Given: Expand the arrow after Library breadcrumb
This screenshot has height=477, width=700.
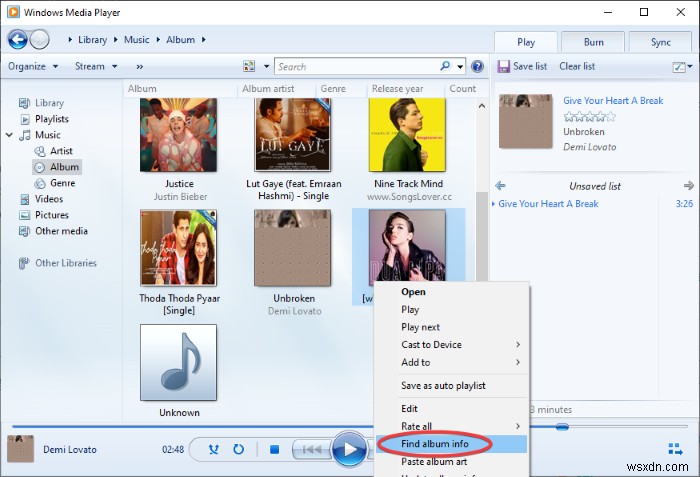Looking at the screenshot, I should click(x=116, y=39).
